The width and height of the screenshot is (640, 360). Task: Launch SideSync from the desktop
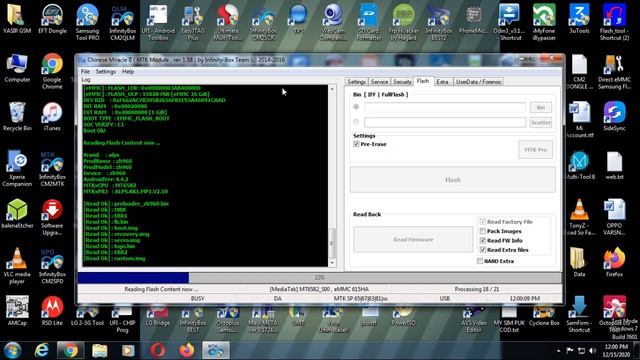614,116
